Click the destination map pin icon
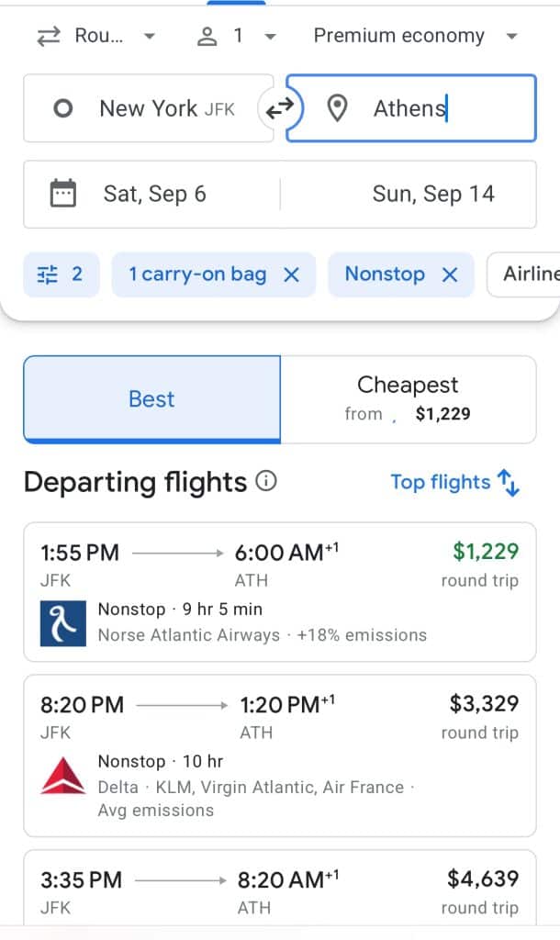 [338, 108]
